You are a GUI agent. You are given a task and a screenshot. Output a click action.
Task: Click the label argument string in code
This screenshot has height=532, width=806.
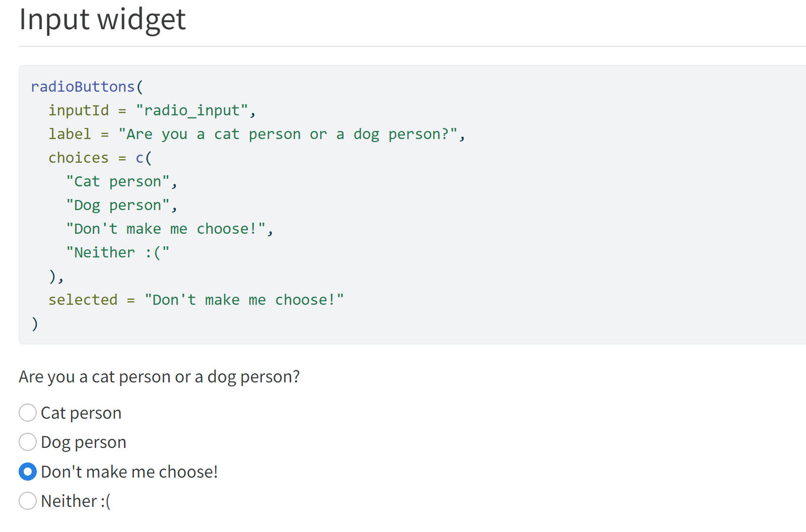(x=288, y=134)
